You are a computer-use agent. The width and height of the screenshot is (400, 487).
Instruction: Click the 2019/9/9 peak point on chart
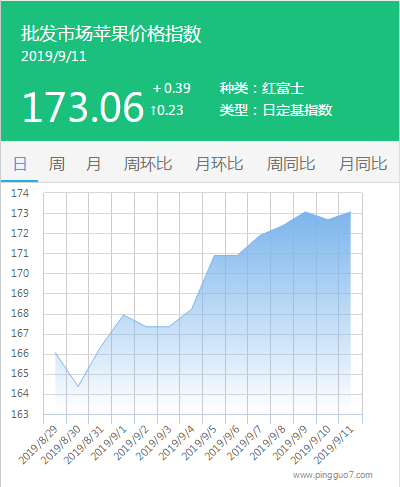point(305,212)
